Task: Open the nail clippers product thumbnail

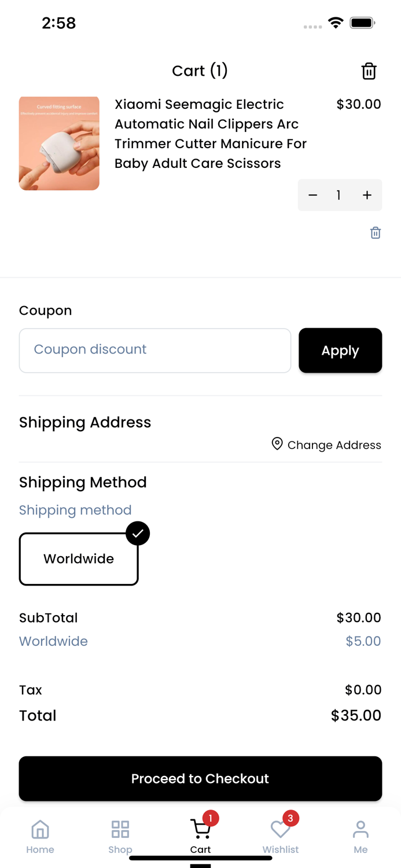Action: point(59,144)
